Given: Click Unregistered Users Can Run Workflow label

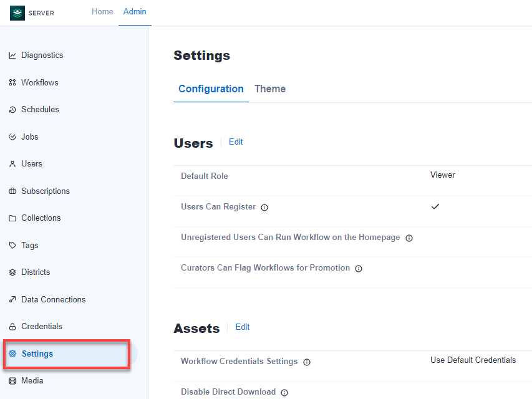Looking at the screenshot, I should coord(291,237).
